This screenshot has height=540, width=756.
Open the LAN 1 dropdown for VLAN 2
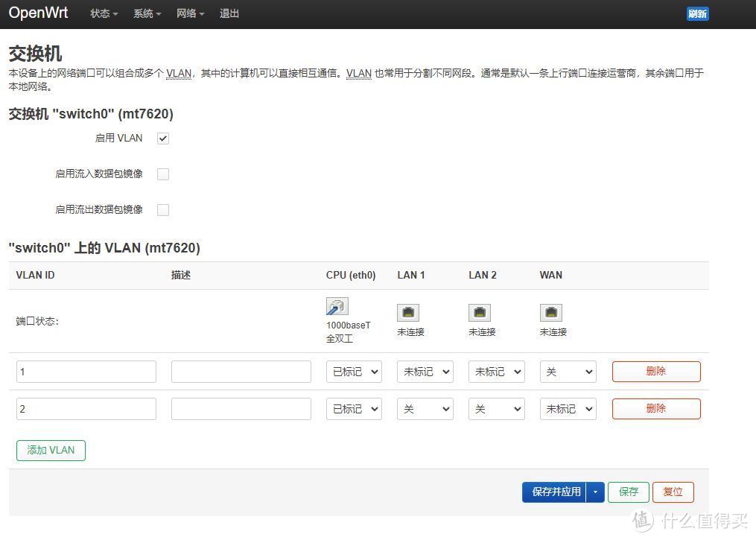click(x=425, y=408)
